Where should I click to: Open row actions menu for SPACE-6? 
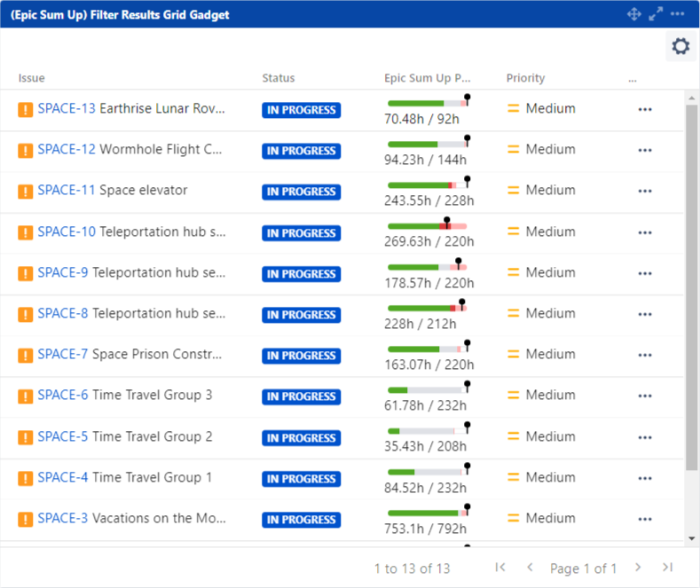[645, 396]
